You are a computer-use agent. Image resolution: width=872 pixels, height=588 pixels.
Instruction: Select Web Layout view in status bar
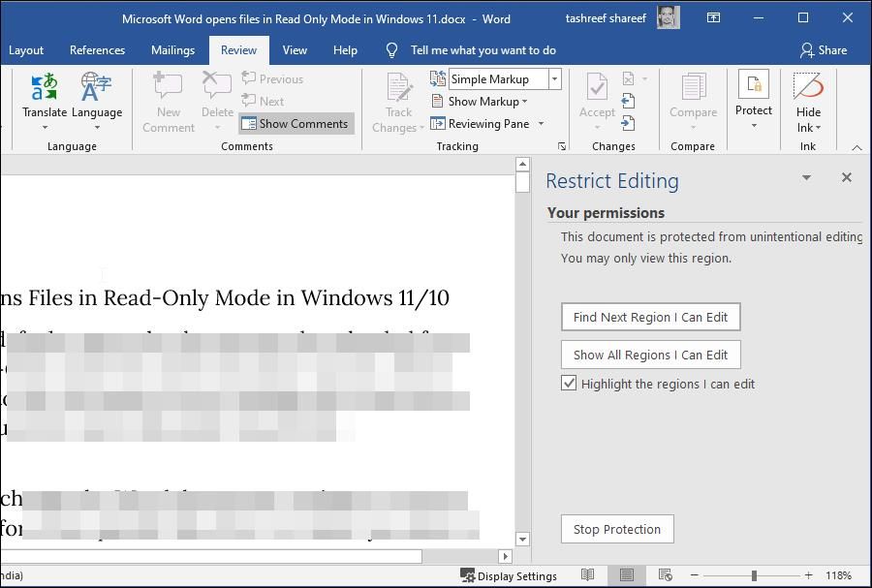[665, 575]
